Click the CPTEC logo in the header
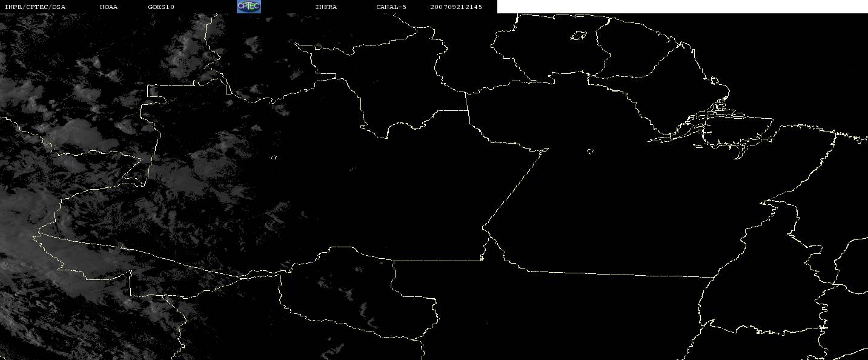 click(x=248, y=7)
